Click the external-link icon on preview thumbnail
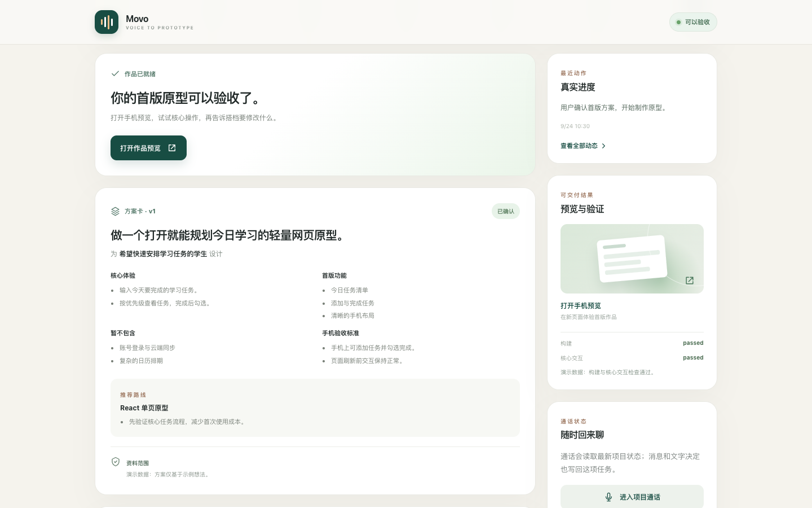Screen dimensions: 812x508 (690, 281)
